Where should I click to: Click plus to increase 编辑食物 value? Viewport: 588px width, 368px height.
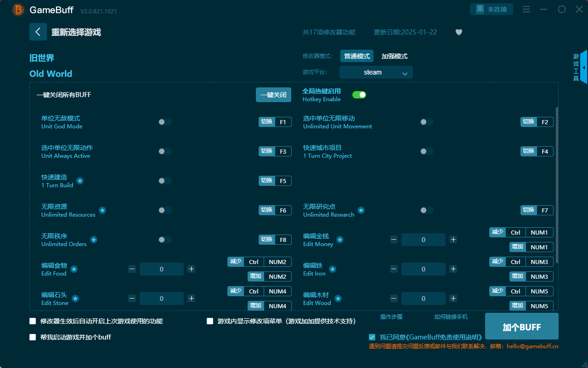click(x=191, y=269)
